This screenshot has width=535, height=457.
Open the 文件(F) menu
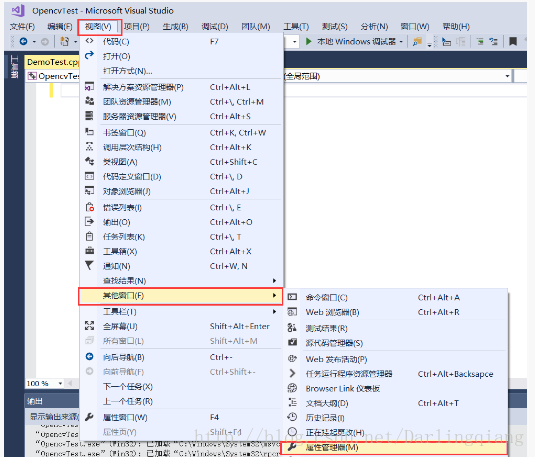[x=22, y=27]
